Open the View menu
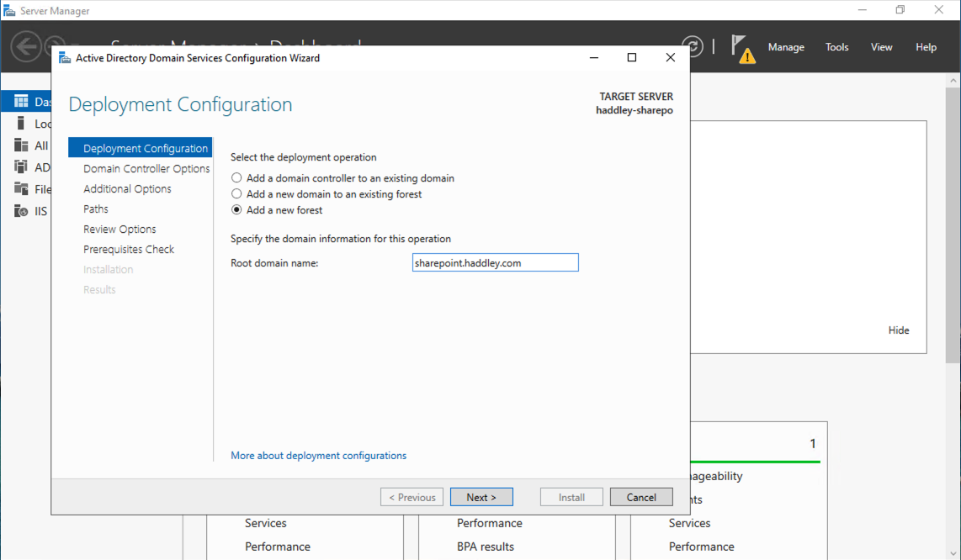The image size is (961, 560). (x=881, y=47)
